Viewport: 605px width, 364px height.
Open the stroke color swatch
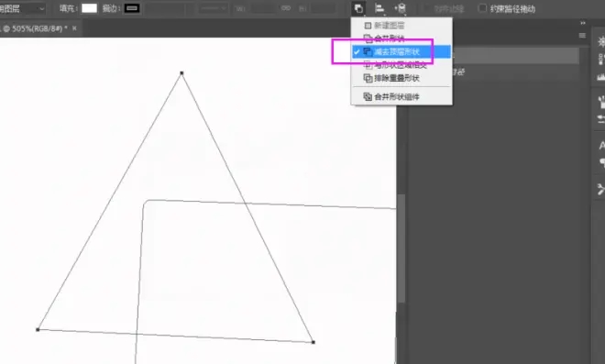coord(132,8)
